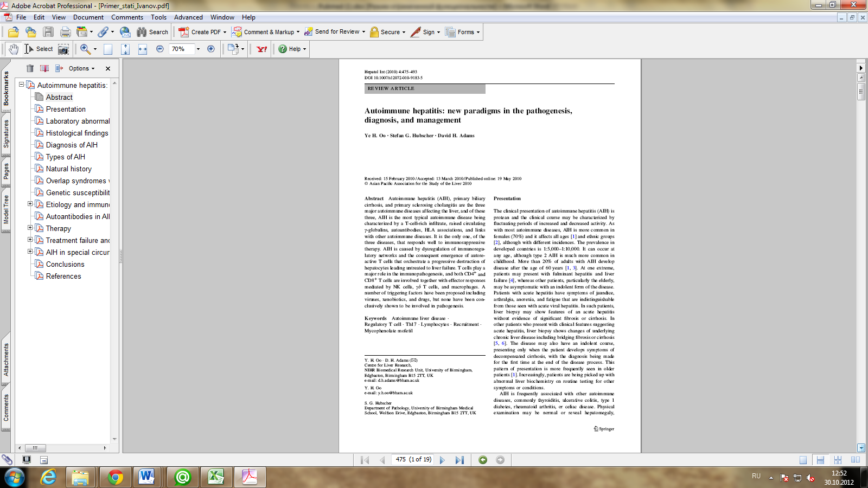The height and width of the screenshot is (488, 868).
Task: Click the Open file folder icon
Action: [14, 32]
